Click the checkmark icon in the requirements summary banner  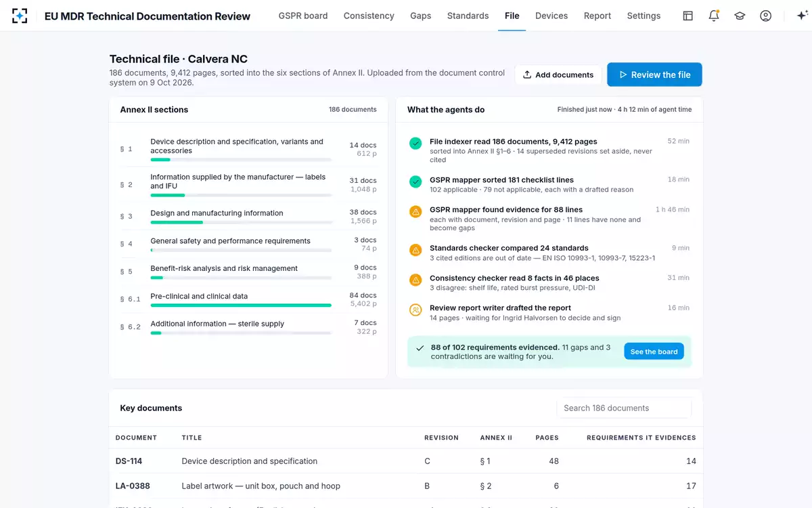(x=420, y=347)
